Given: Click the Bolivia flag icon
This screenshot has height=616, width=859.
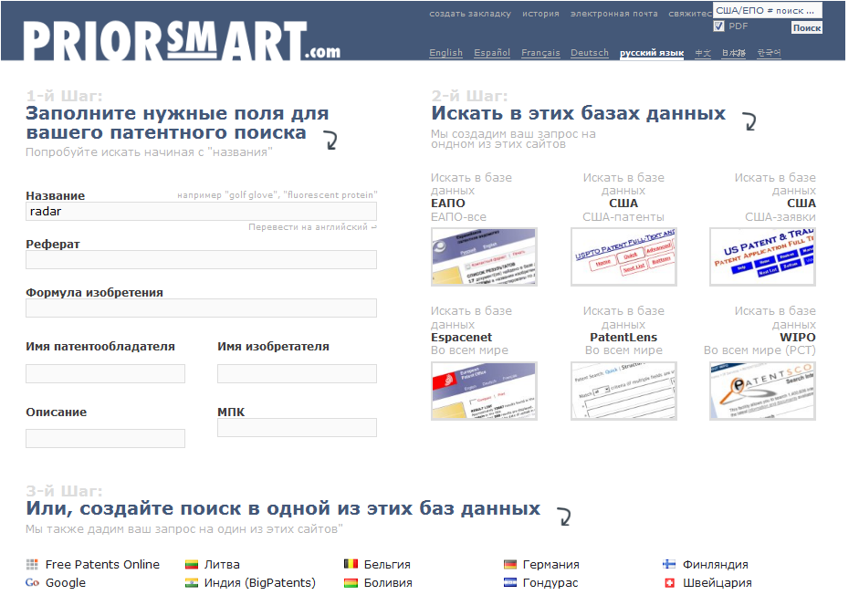Looking at the screenshot, I should [351, 583].
